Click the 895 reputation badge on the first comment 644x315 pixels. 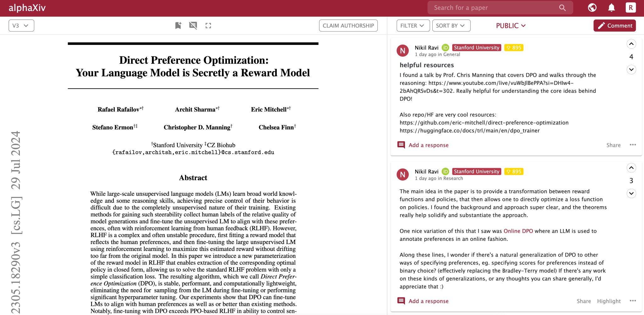pos(514,48)
